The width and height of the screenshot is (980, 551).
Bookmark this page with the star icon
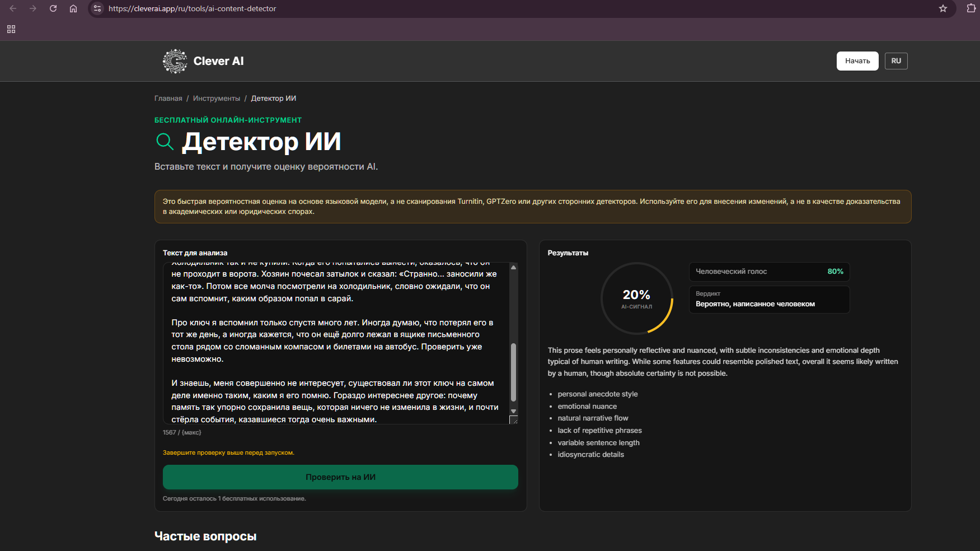943,8
